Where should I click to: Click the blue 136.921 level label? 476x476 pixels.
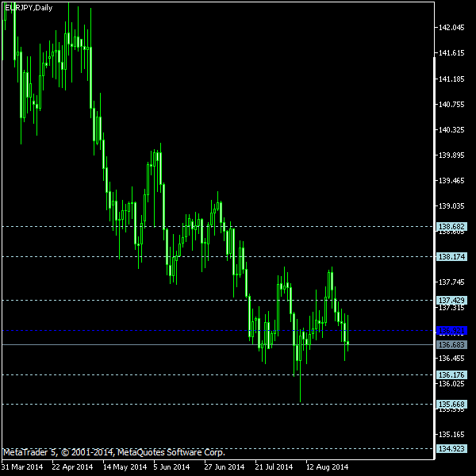pyautogui.click(x=451, y=330)
